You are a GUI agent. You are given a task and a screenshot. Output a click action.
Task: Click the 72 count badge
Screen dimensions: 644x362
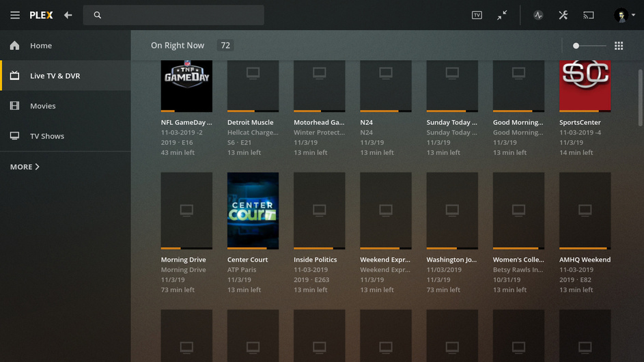(x=225, y=46)
